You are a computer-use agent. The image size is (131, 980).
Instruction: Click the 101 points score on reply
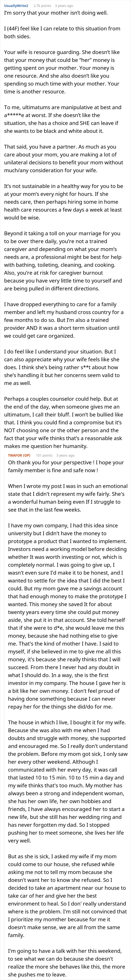(44, 455)
